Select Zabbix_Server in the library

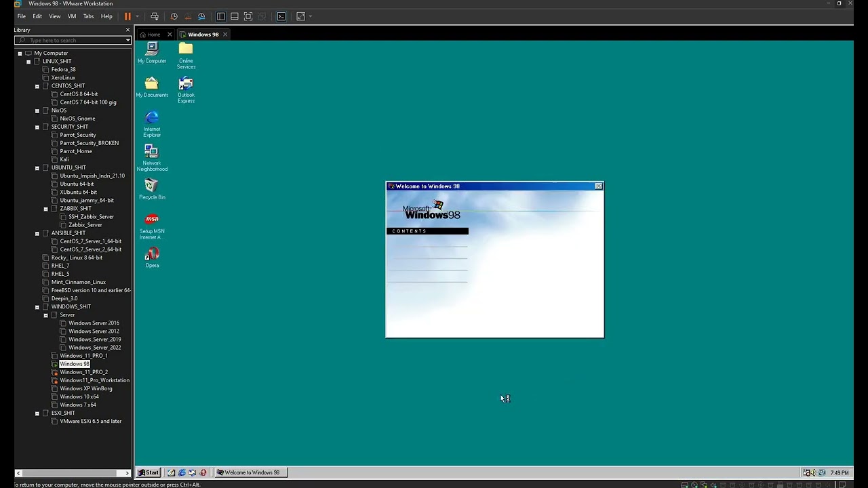tap(85, 225)
